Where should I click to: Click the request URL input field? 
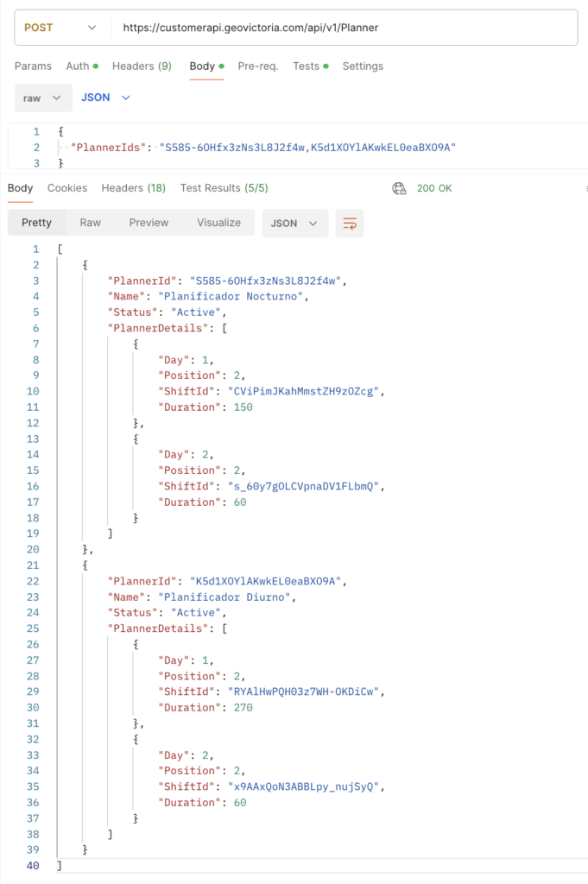click(345, 28)
